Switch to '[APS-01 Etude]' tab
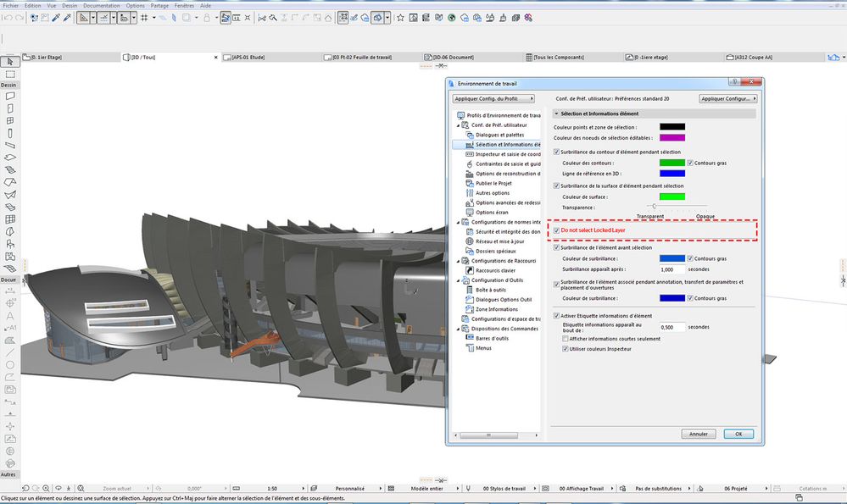The height and width of the screenshot is (504, 847). click(249, 57)
